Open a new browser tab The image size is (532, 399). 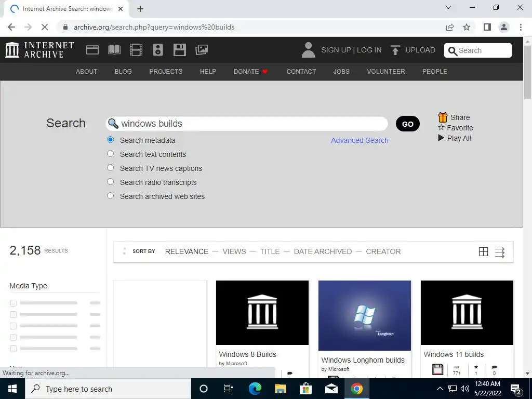140,9
